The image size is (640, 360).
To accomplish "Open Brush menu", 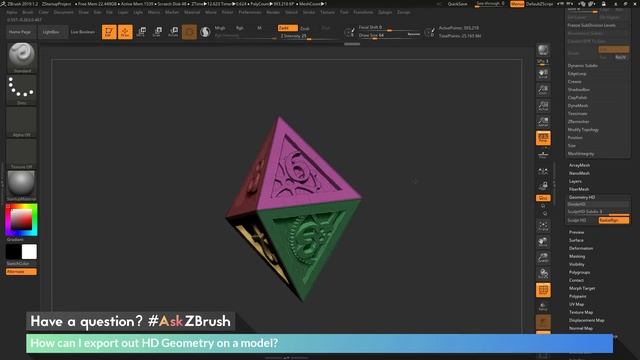I will tap(28, 12).
